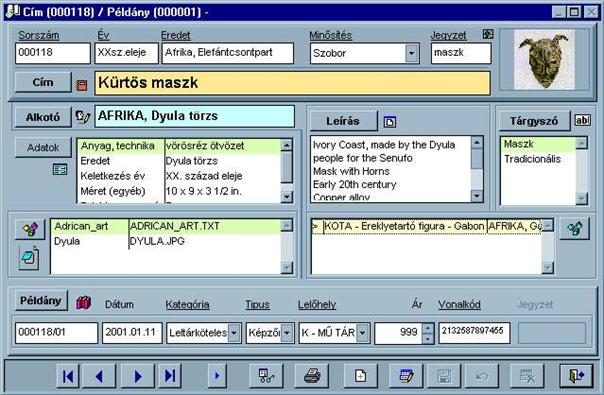Increase the Ár value with up arrow

tap(428, 328)
